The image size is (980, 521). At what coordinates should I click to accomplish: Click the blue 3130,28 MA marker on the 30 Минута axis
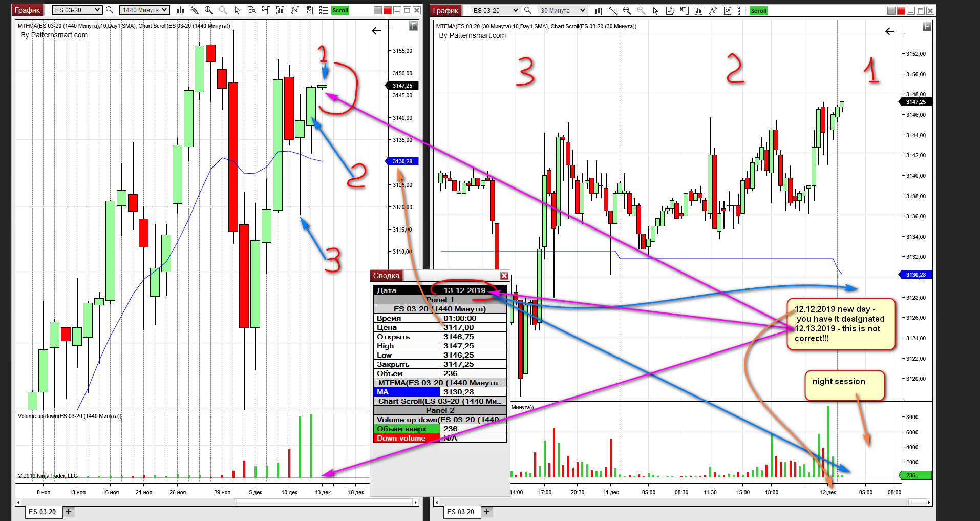click(x=915, y=275)
